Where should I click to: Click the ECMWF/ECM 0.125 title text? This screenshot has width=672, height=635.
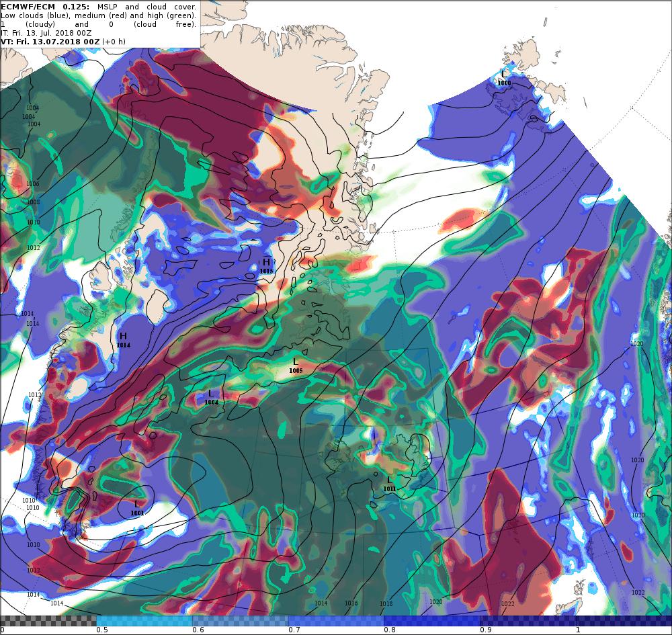[x=45, y=7]
